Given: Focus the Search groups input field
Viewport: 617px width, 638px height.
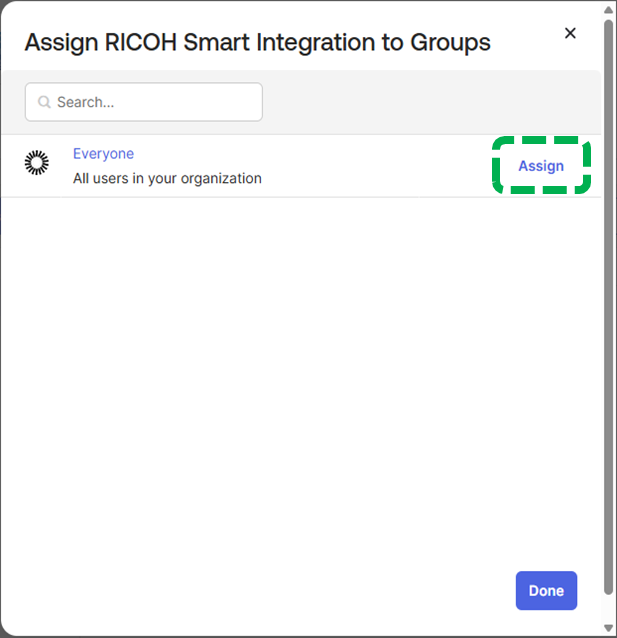Looking at the screenshot, I should pyautogui.click(x=150, y=102).
